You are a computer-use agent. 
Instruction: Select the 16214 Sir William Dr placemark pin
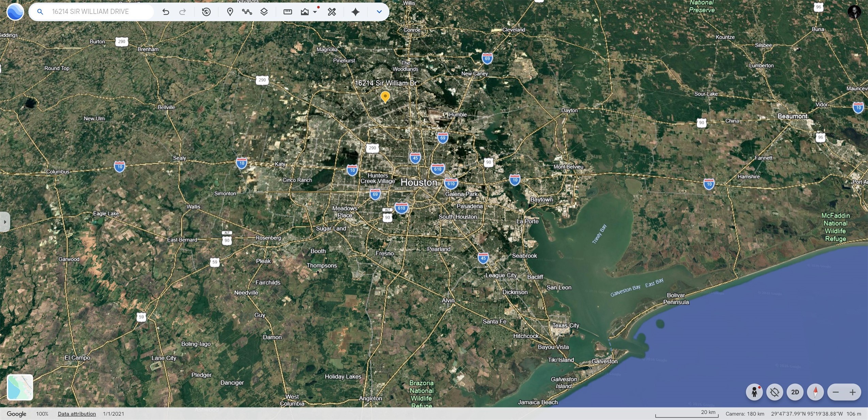(x=385, y=97)
